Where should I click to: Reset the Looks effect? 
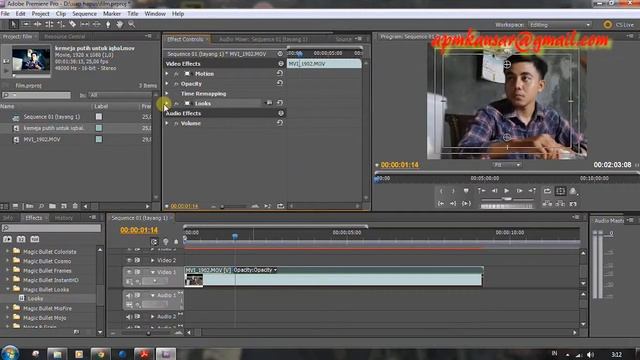(280, 103)
